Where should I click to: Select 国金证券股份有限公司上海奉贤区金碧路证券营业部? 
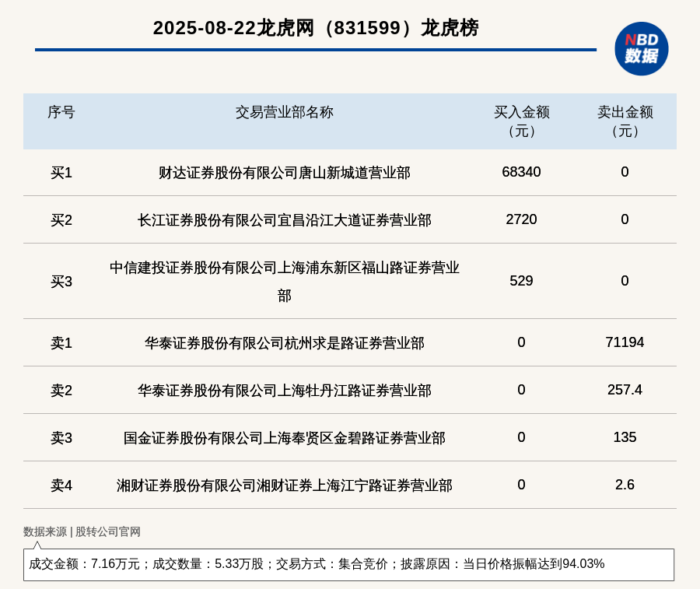pyautogui.click(x=285, y=437)
